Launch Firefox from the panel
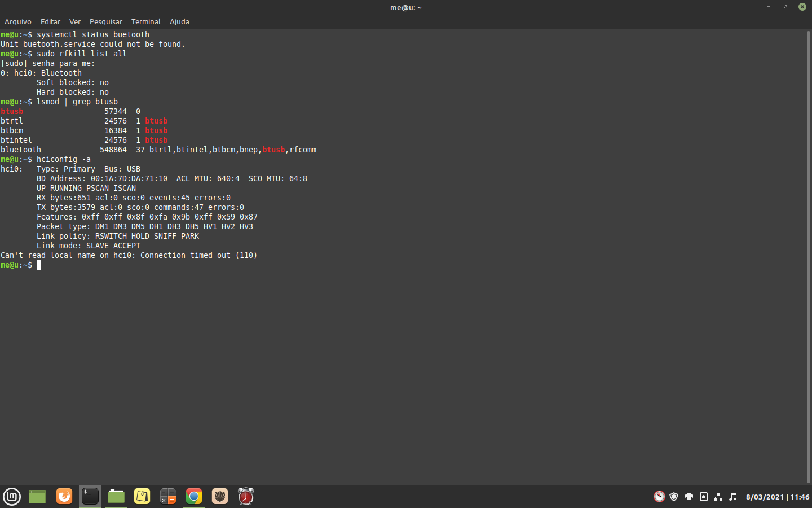 coord(64,496)
